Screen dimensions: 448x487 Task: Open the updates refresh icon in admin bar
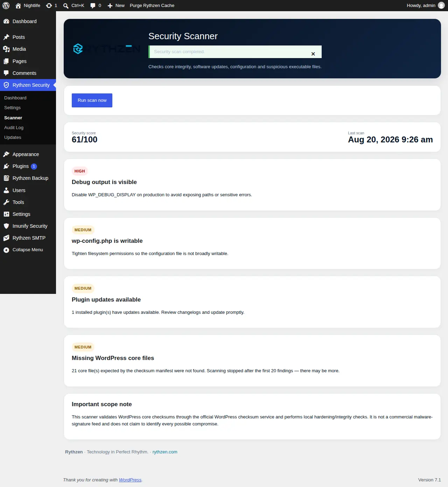(x=49, y=6)
